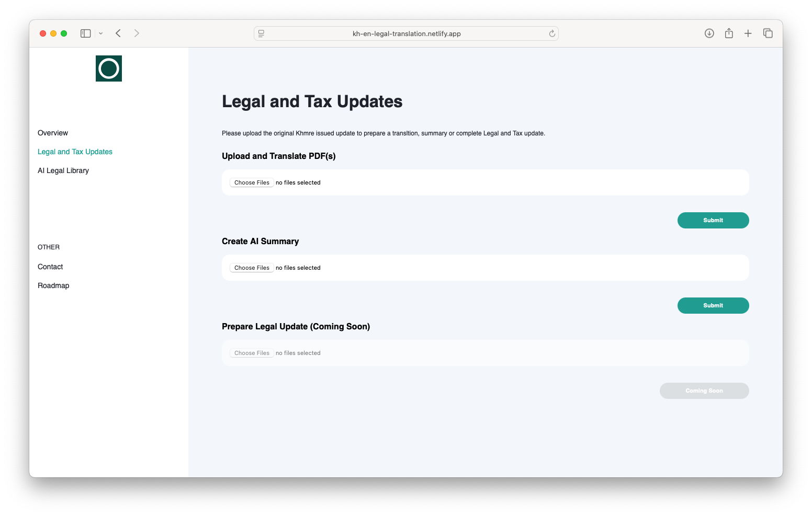The image size is (812, 516).
Task: Minimize the window with the yellow button
Action: click(x=53, y=33)
